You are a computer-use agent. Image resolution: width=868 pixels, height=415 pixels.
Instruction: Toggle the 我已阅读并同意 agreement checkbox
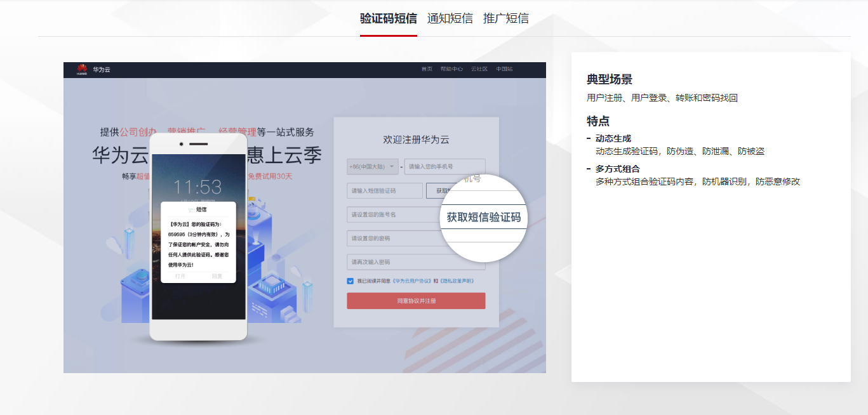351,280
